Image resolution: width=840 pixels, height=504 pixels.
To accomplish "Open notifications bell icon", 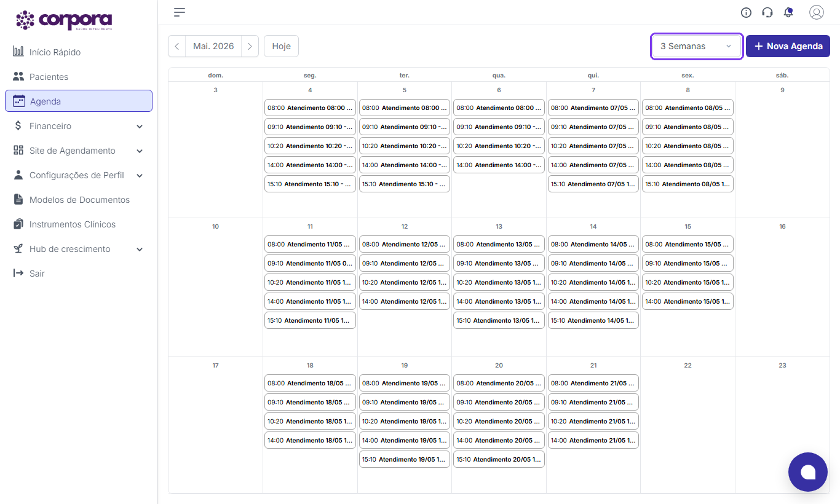I will (788, 12).
